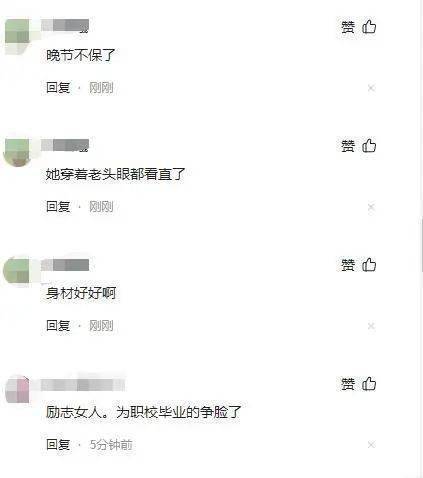Like the comment "晚节不保了" with thumbs-up
This screenshot has height=478, width=423.
tap(369, 27)
